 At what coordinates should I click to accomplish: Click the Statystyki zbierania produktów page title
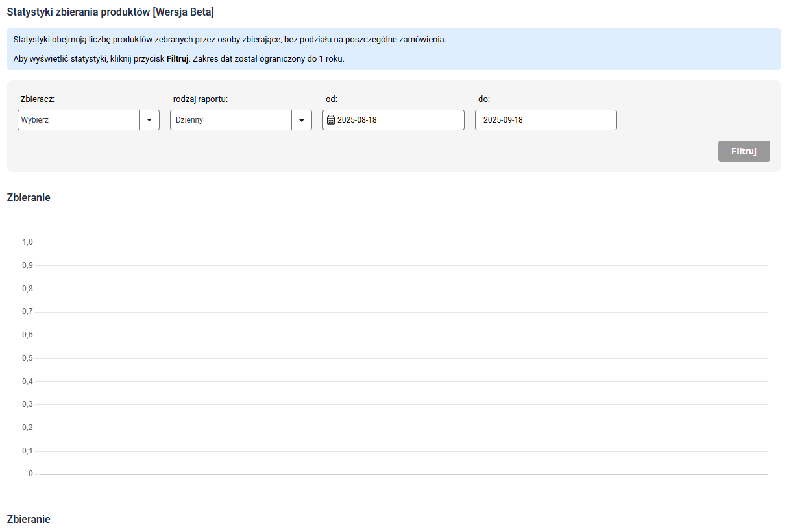click(110, 12)
